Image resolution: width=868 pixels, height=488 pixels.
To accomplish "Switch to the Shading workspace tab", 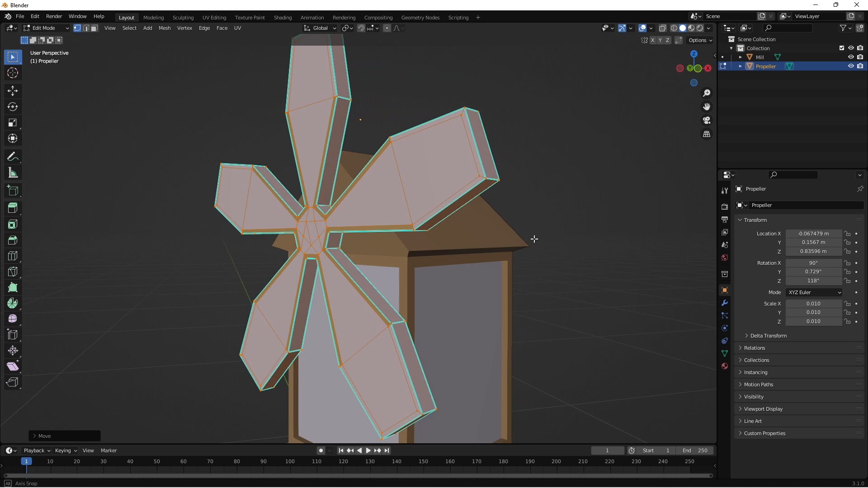I will click(x=283, y=18).
